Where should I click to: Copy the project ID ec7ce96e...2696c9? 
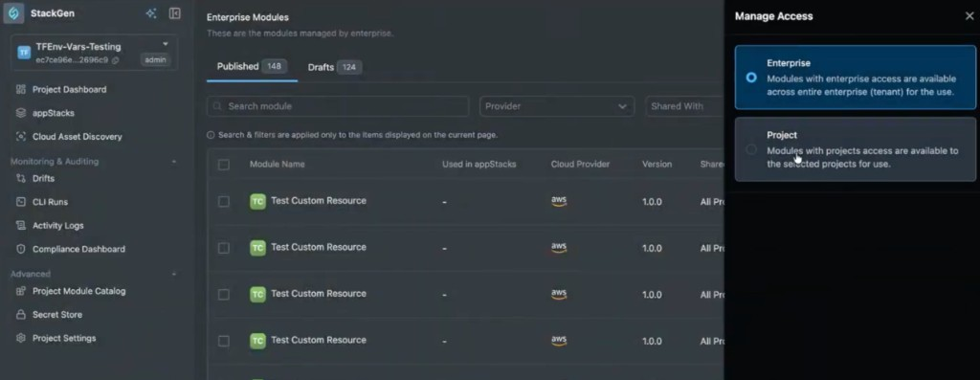[116, 60]
